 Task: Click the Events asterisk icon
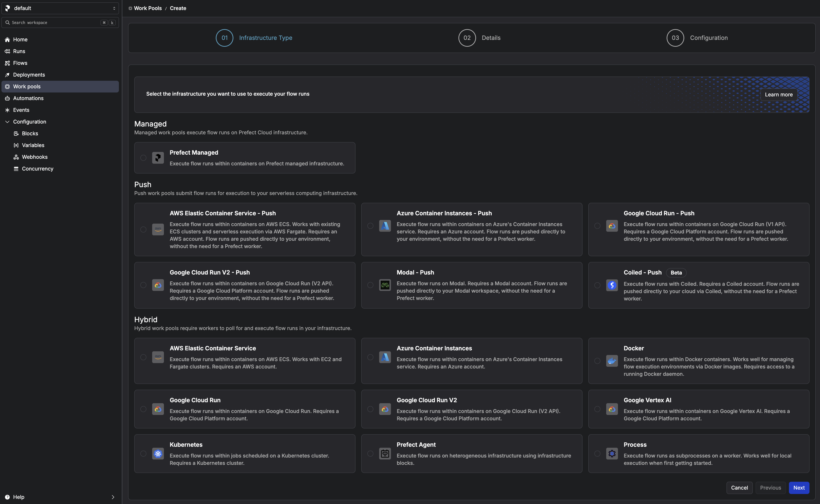[7, 110]
